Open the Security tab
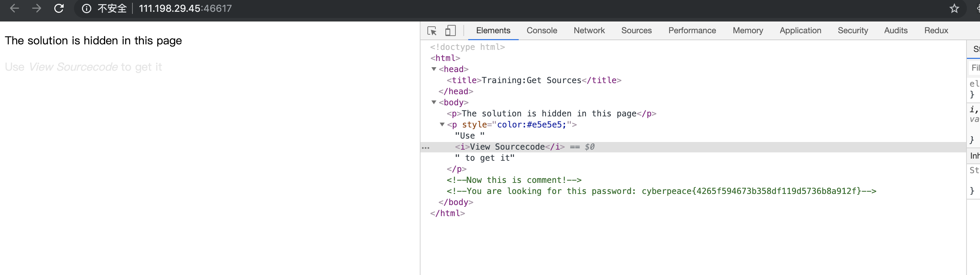The image size is (980, 275). click(x=852, y=30)
